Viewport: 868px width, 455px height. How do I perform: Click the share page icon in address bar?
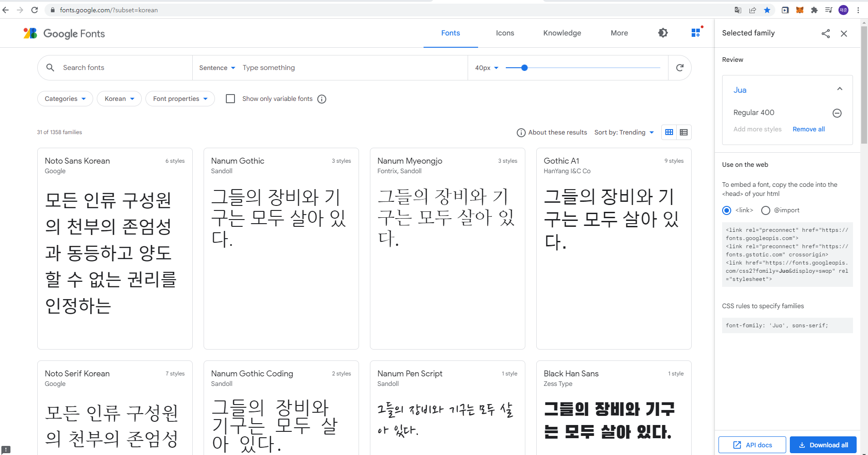[x=753, y=10]
